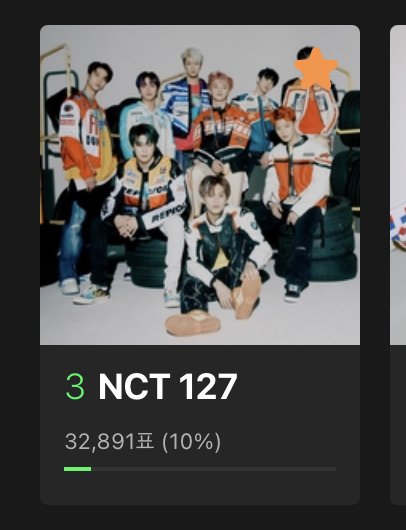The height and width of the screenshot is (530, 406).
Task: Open the partially visible next card photo
Action: click(398, 185)
